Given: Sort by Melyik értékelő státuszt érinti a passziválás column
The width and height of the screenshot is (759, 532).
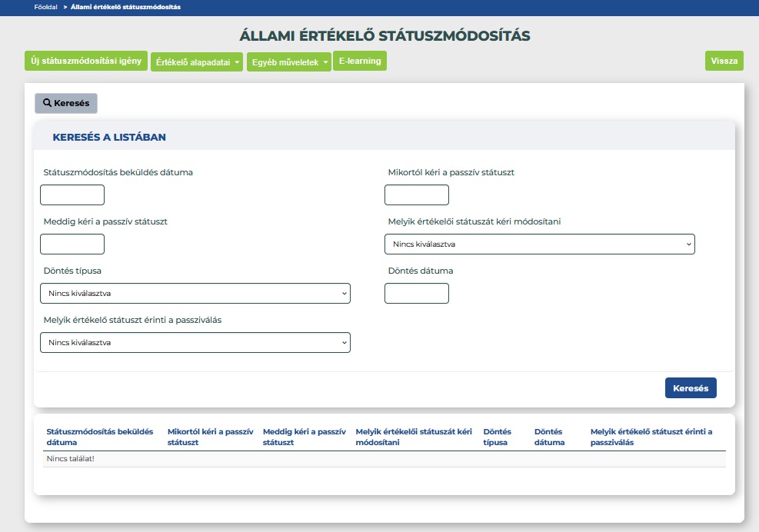Looking at the screenshot, I should (x=651, y=437).
